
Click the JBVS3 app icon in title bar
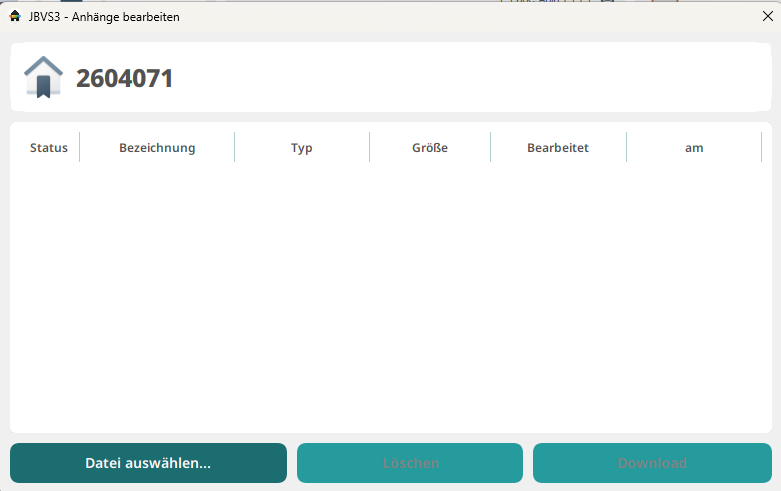(x=15, y=16)
